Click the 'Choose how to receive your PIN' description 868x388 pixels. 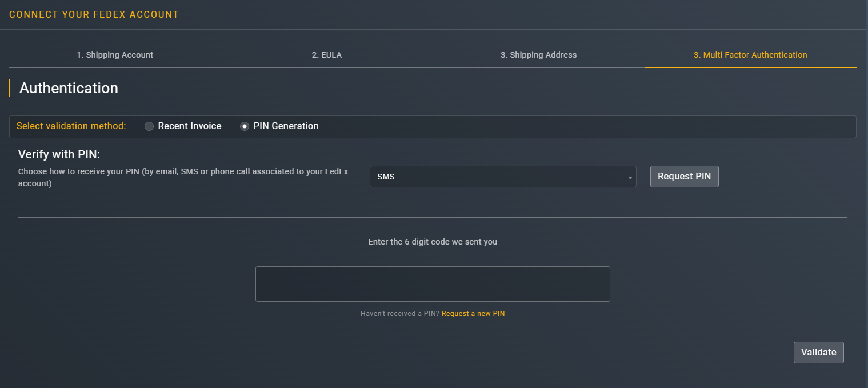coord(183,177)
